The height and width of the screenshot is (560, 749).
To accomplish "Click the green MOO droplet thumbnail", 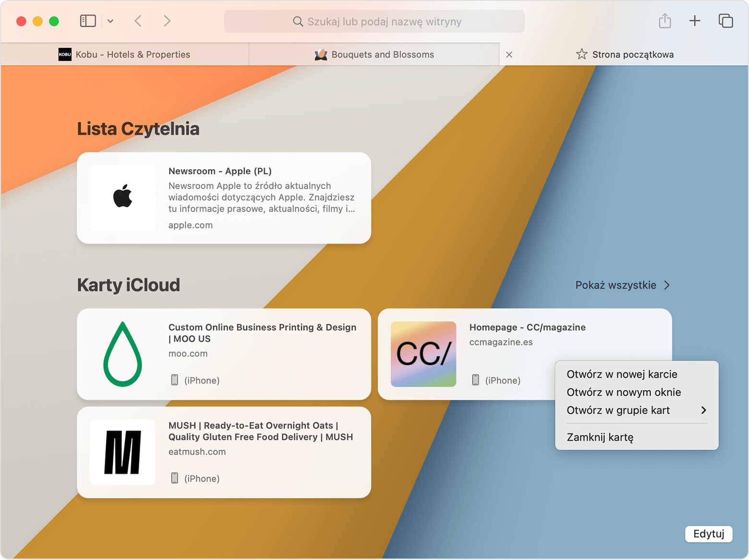I will coord(123,354).
